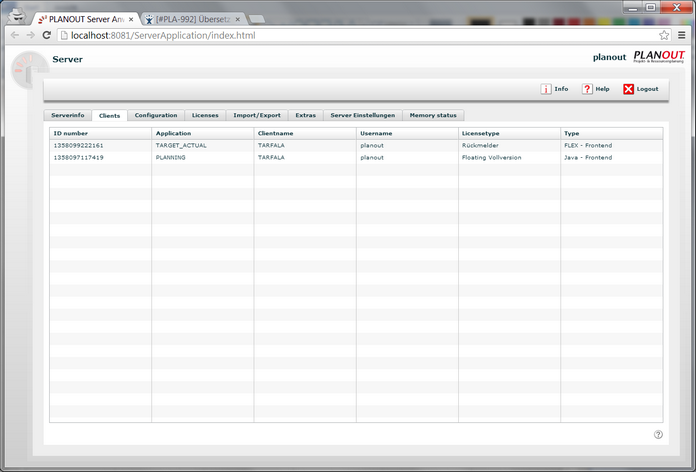Reload the page with refresh icon
The height and width of the screenshot is (472, 696).
(47, 35)
